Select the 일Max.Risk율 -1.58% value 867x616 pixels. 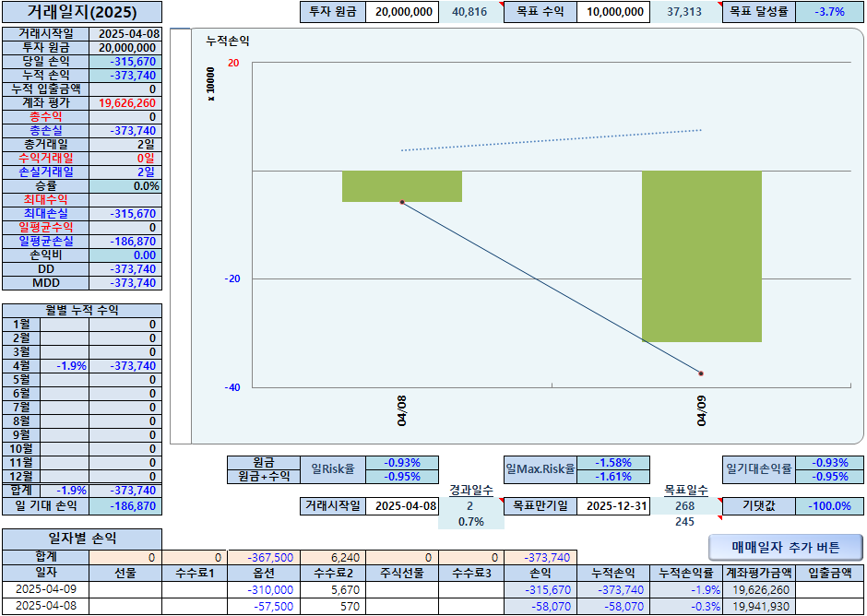[x=613, y=463]
